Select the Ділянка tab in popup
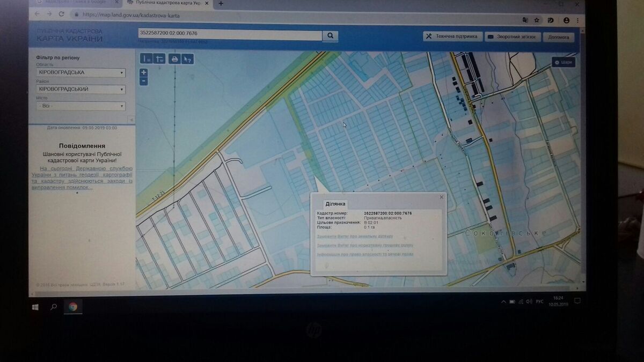The image size is (644, 362). (x=336, y=204)
